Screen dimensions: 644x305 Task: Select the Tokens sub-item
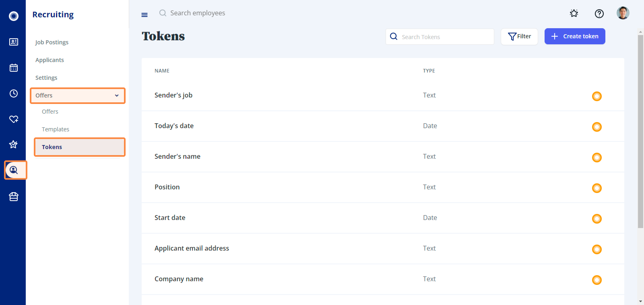click(x=79, y=147)
